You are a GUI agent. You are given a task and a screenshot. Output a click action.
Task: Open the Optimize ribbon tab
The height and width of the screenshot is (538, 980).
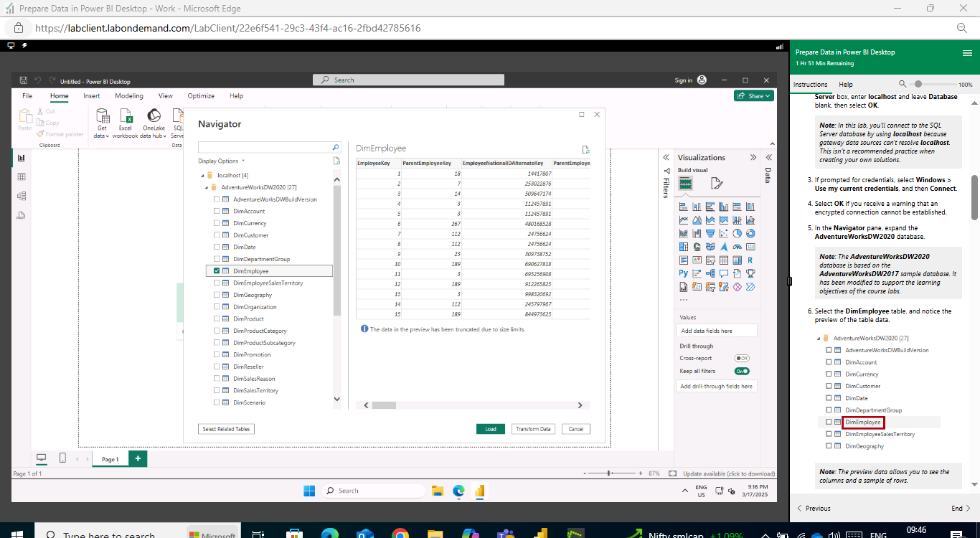click(x=201, y=96)
